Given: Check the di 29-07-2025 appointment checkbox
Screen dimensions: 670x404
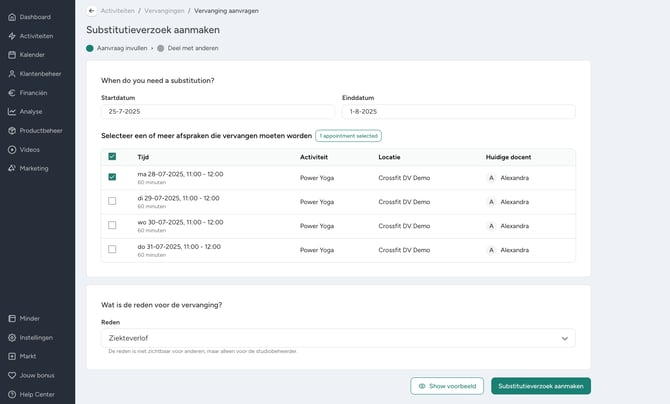Looking at the screenshot, I should [x=112, y=201].
